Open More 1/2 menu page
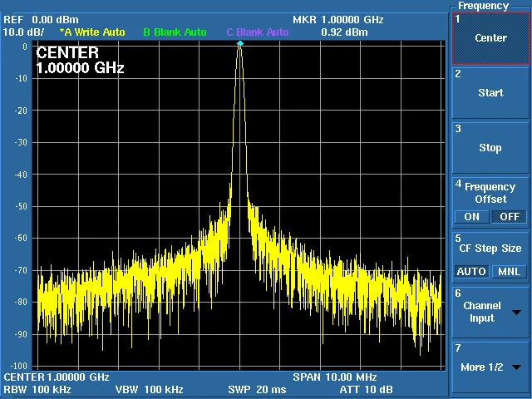 (490, 367)
